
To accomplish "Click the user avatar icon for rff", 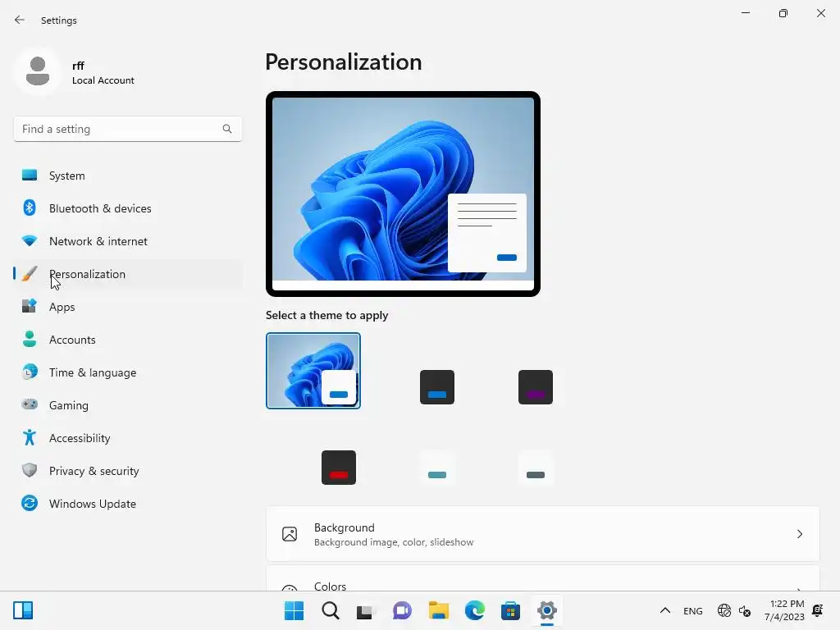I will click(x=38, y=71).
